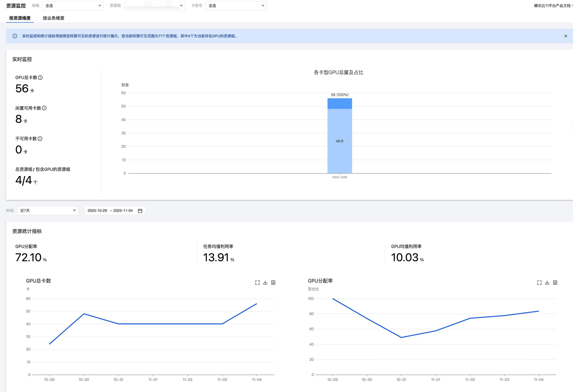Viewport: 573px width, 392px height.
Task: Expand the 近7天 time range dropdown
Action: 48,210
